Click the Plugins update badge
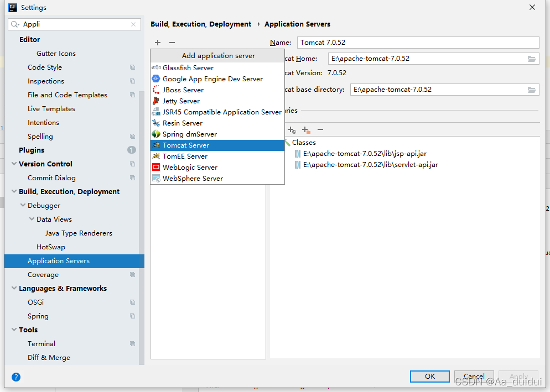 132,150
